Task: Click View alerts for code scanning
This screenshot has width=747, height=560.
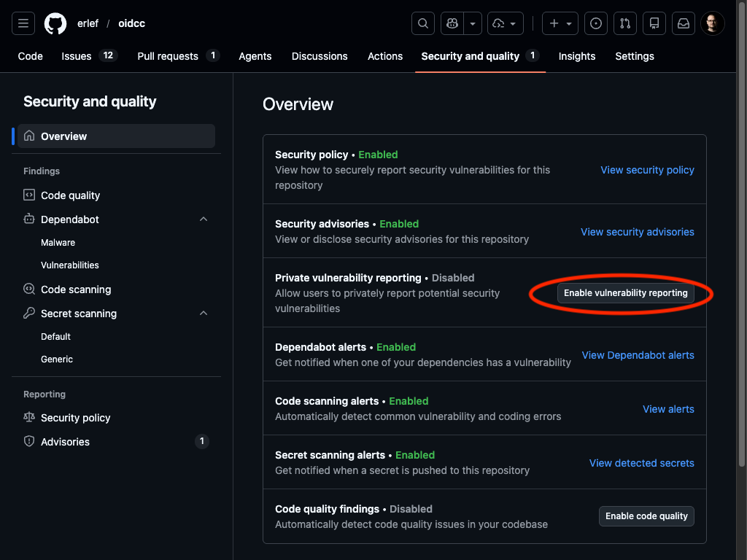Action: click(x=668, y=409)
